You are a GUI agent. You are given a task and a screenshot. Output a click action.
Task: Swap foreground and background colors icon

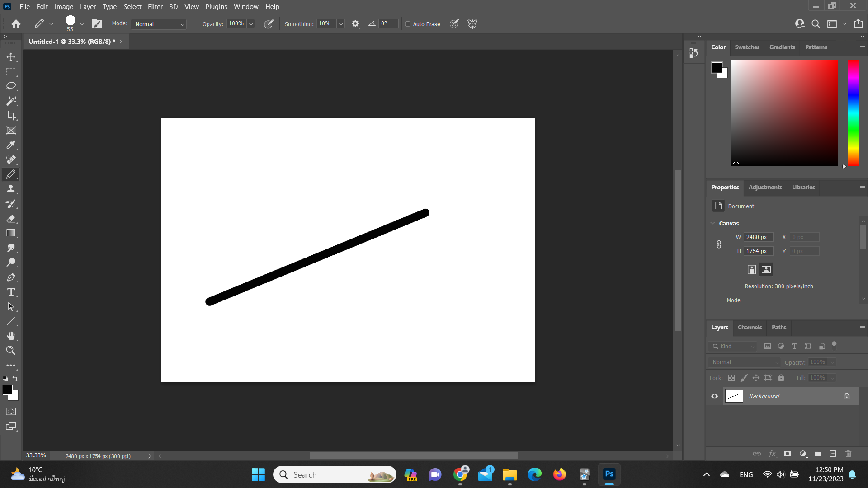coord(15,379)
